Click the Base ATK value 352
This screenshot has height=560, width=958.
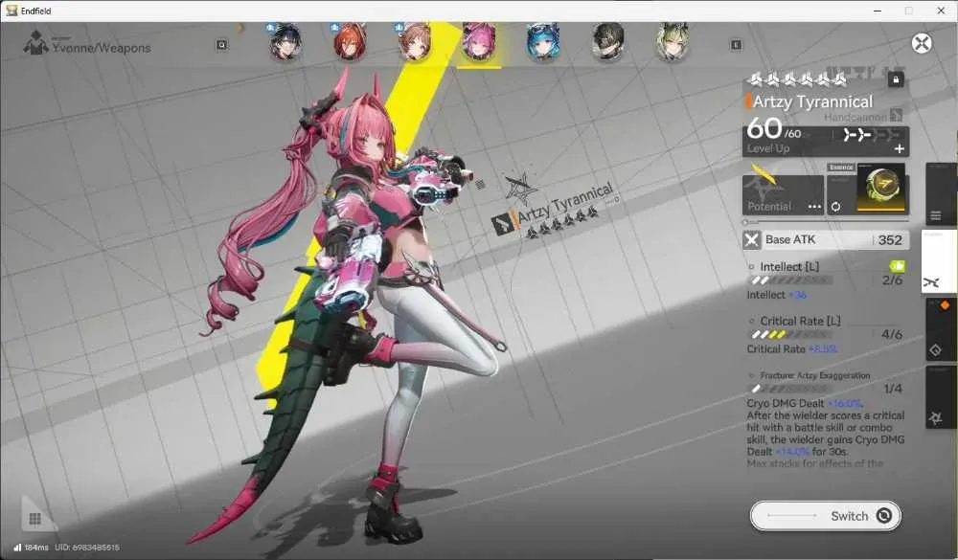(x=890, y=240)
